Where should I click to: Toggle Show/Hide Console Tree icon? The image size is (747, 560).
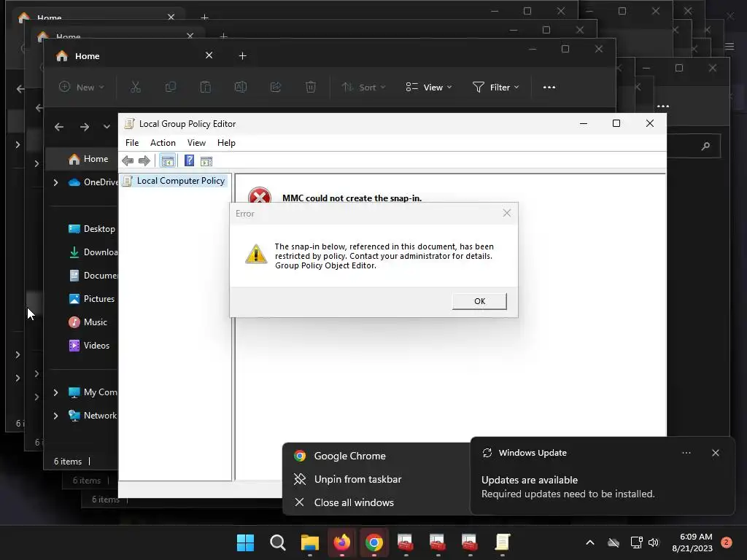[x=167, y=161]
